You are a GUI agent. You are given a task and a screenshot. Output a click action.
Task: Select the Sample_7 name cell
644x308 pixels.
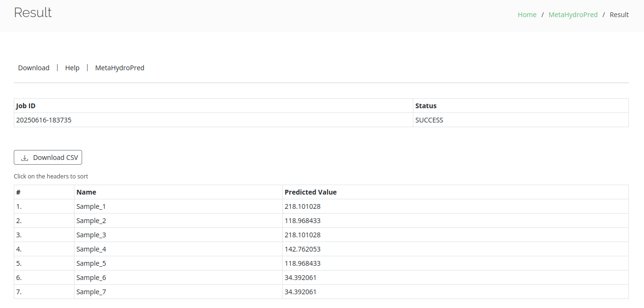coord(91,292)
